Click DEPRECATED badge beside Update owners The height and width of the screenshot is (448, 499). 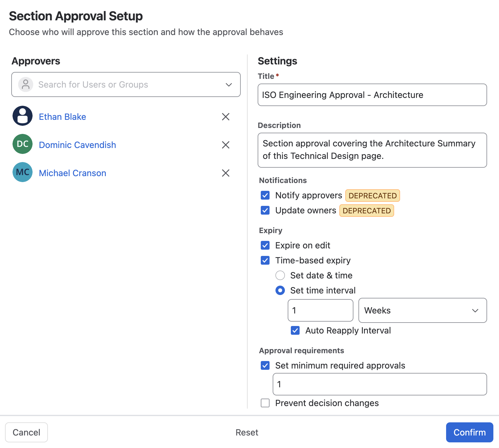(x=367, y=211)
